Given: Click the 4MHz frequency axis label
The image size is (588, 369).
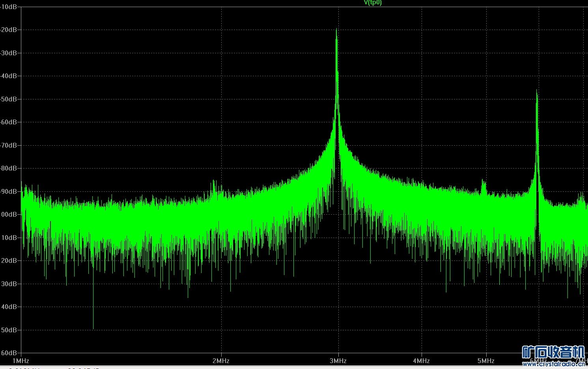Looking at the screenshot, I should 421,361.
